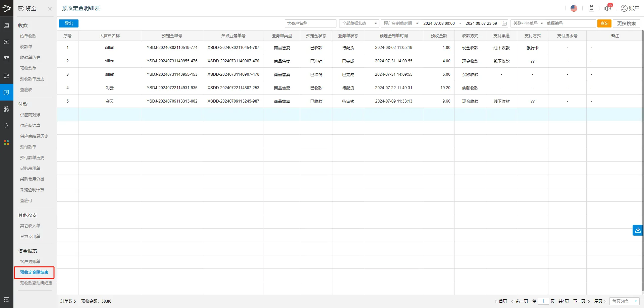Screen dimensions: 644x308
Task: Close the 资金 side panel
Action: (x=50, y=9)
